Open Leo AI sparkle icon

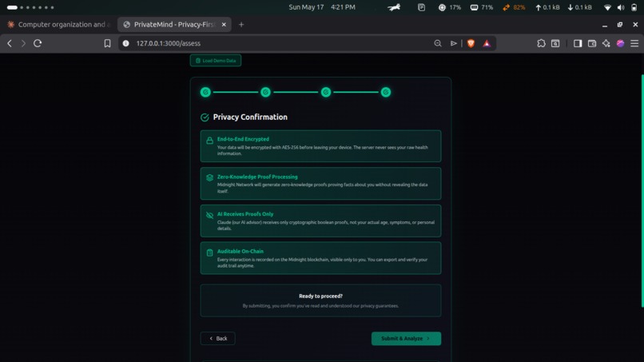[x=606, y=43]
